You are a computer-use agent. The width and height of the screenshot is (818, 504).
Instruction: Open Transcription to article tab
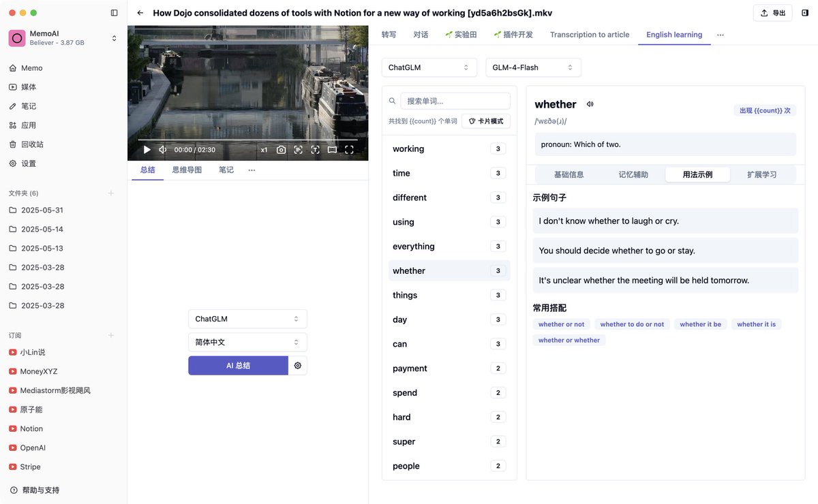click(590, 35)
